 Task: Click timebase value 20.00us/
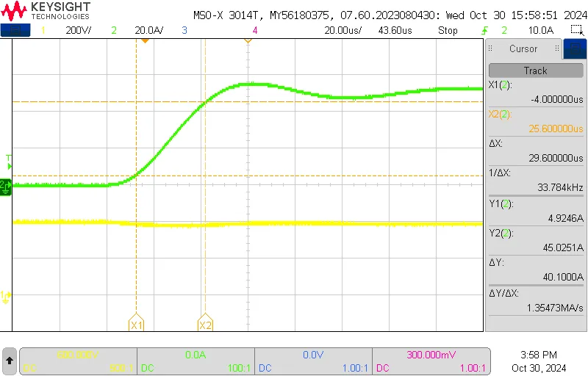click(x=343, y=30)
